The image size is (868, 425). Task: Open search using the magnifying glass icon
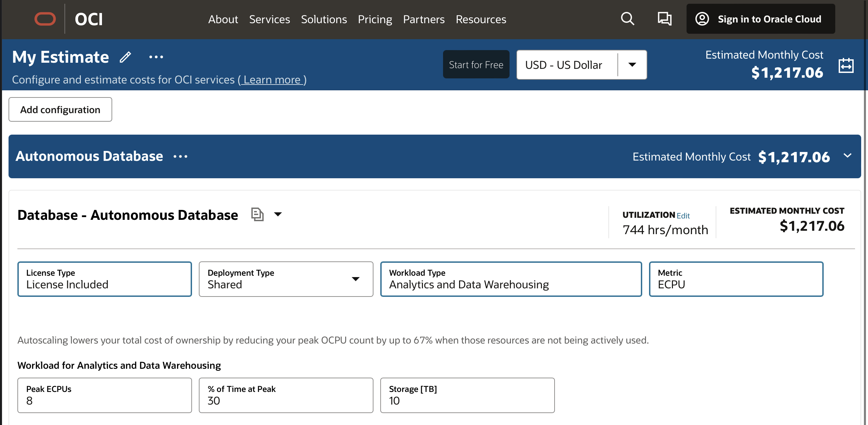point(628,19)
